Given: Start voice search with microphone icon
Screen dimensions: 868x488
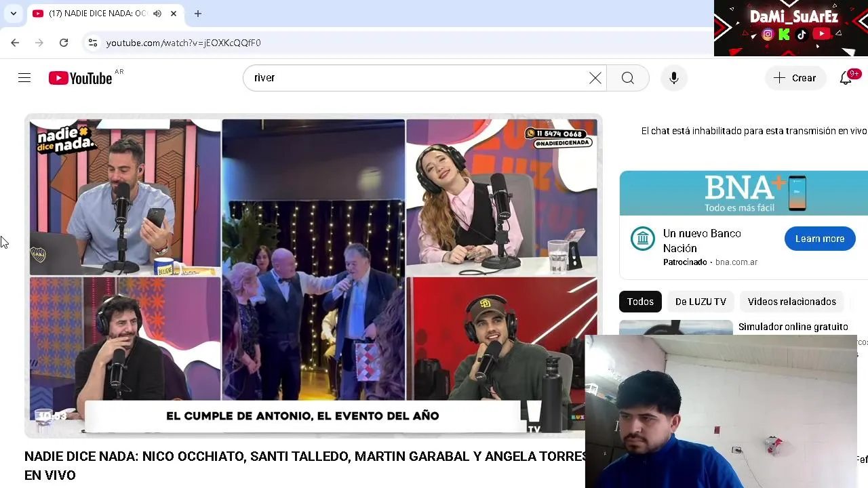Looking at the screenshot, I should click(x=674, y=78).
